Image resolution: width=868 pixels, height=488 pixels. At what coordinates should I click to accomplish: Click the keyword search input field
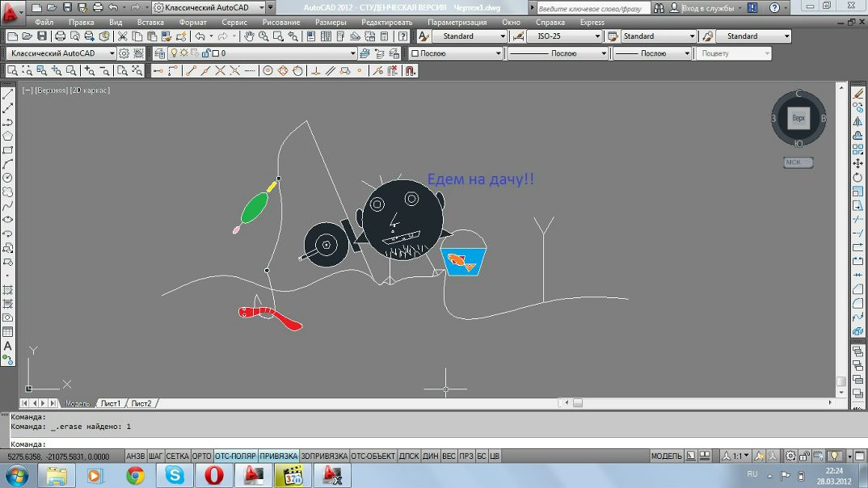click(593, 8)
